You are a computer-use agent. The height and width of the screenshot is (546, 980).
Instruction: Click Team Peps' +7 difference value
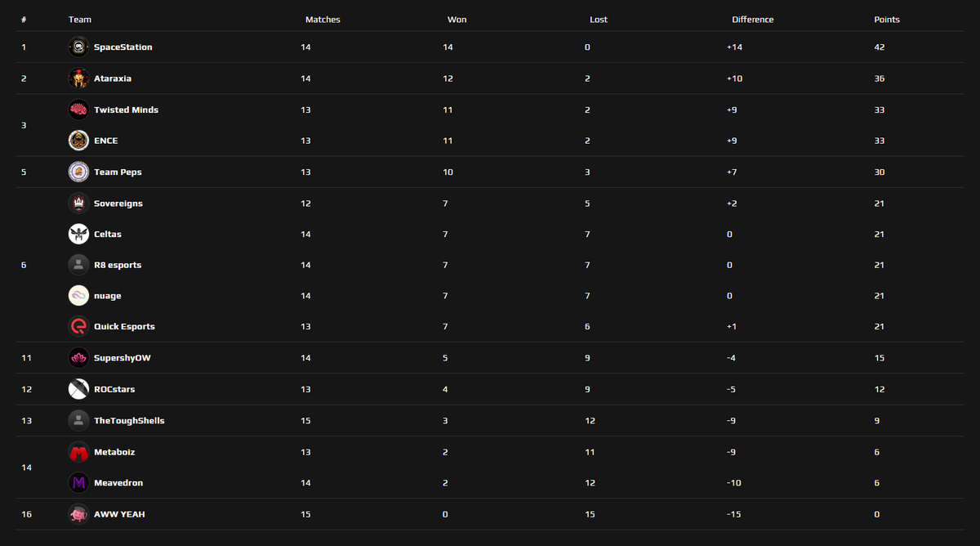732,172
